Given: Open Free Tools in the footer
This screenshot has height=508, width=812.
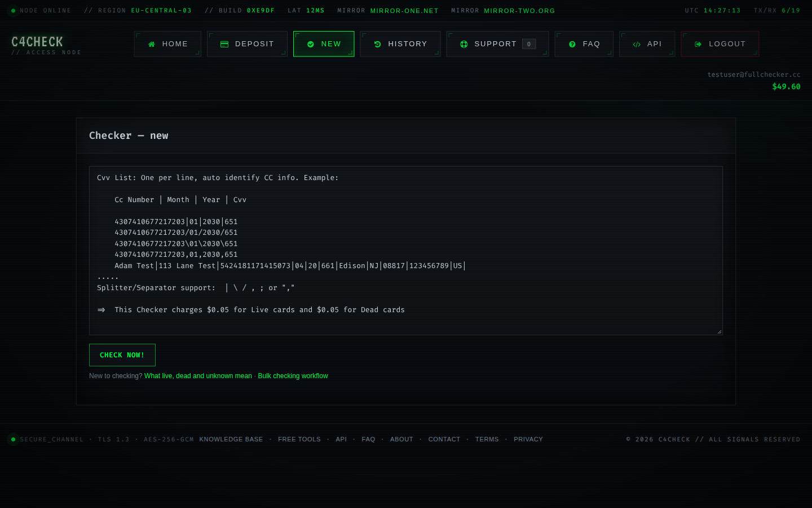Looking at the screenshot, I should (299, 439).
